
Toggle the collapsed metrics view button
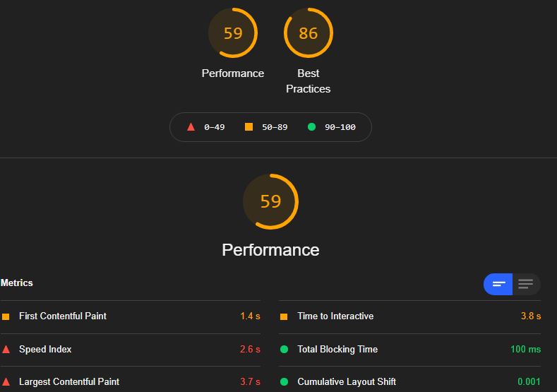(x=498, y=284)
